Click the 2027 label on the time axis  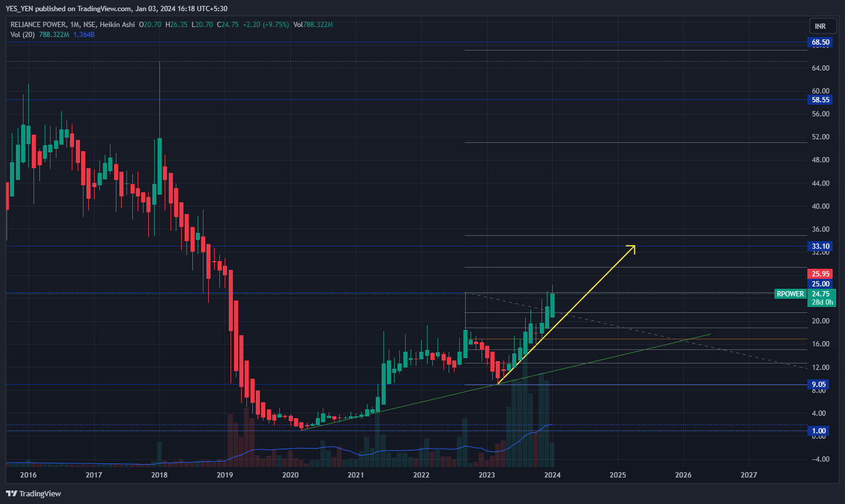click(749, 475)
